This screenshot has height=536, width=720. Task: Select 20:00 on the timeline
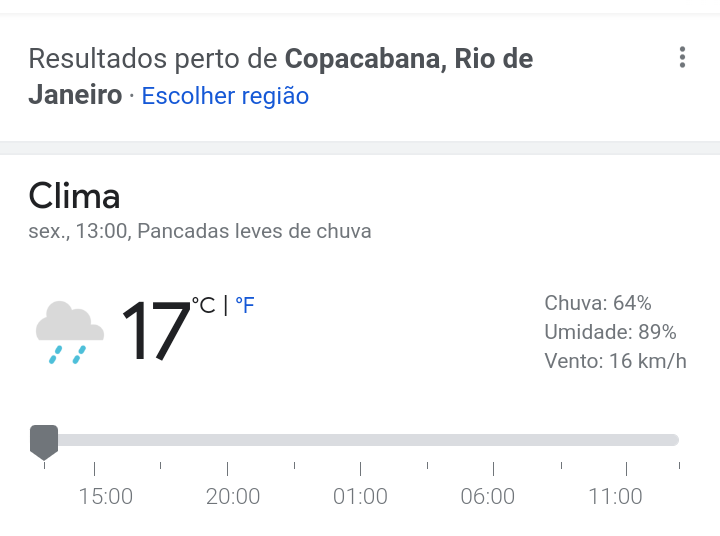(x=233, y=496)
